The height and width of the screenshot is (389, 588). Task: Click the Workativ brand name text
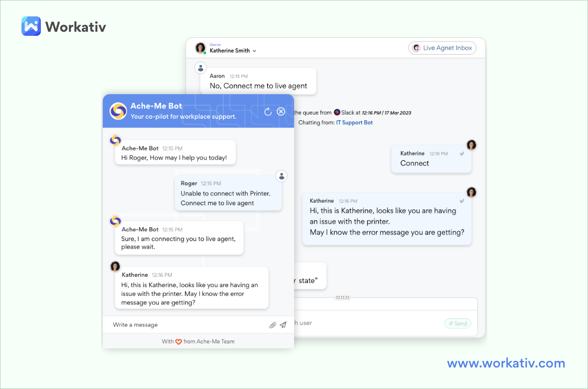coord(76,27)
